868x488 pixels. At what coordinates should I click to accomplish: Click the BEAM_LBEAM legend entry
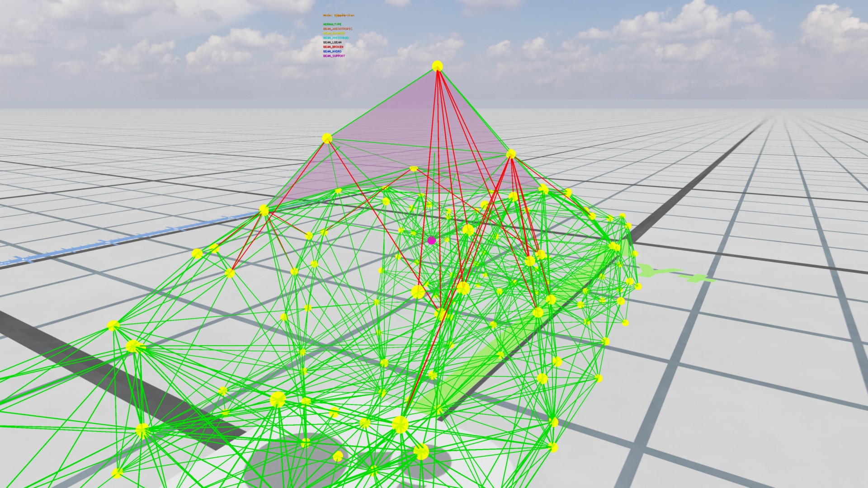pyautogui.click(x=332, y=42)
